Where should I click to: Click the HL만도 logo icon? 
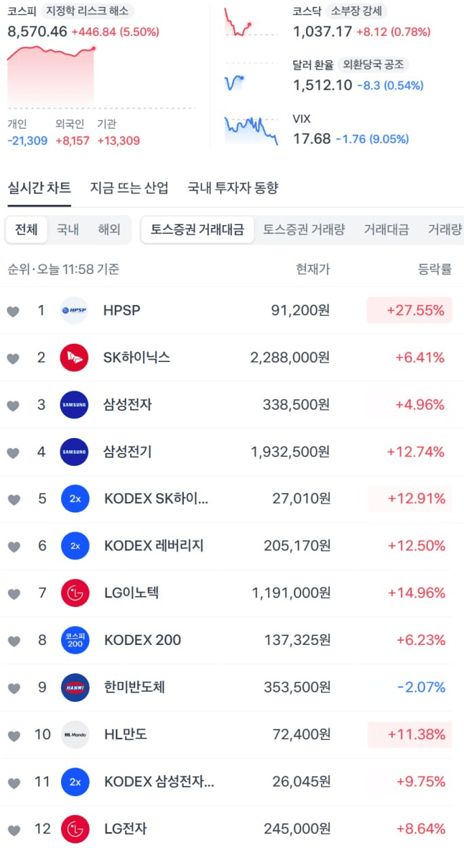pyautogui.click(x=75, y=734)
